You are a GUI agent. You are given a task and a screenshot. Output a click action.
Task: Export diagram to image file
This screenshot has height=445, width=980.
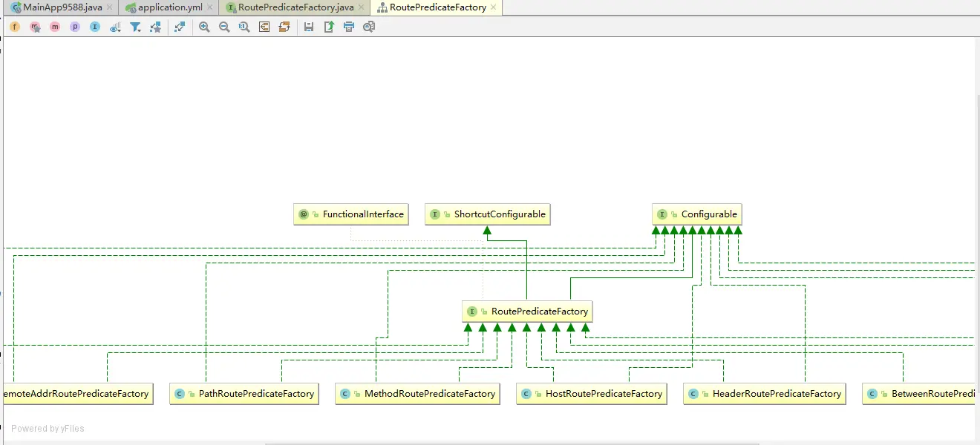point(329,27)
